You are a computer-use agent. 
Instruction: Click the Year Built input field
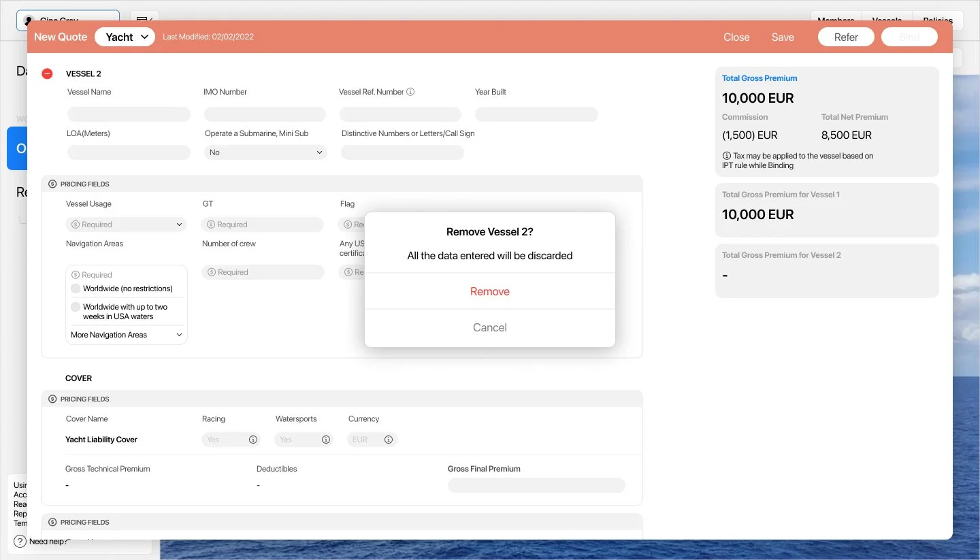(x=536, y=114)
